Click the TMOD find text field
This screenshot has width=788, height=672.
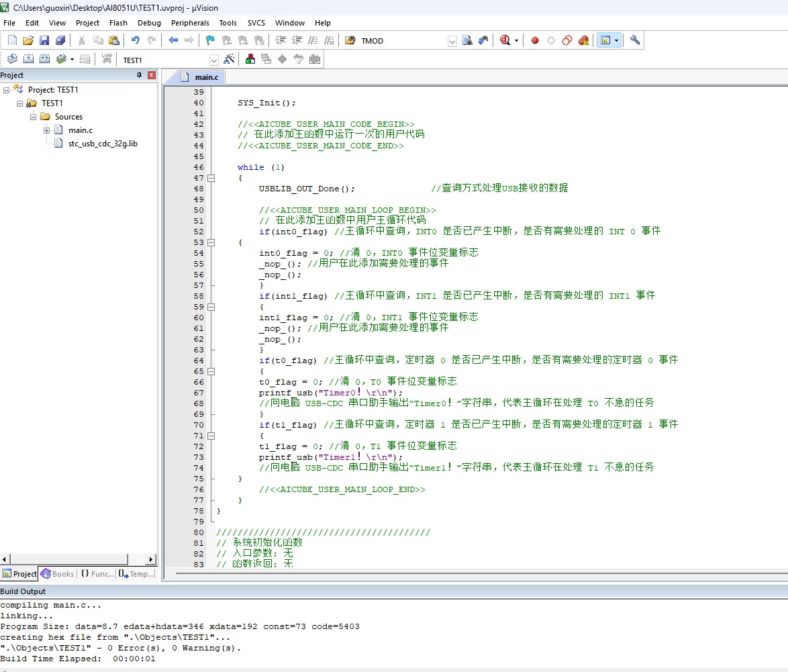(403, 41)
